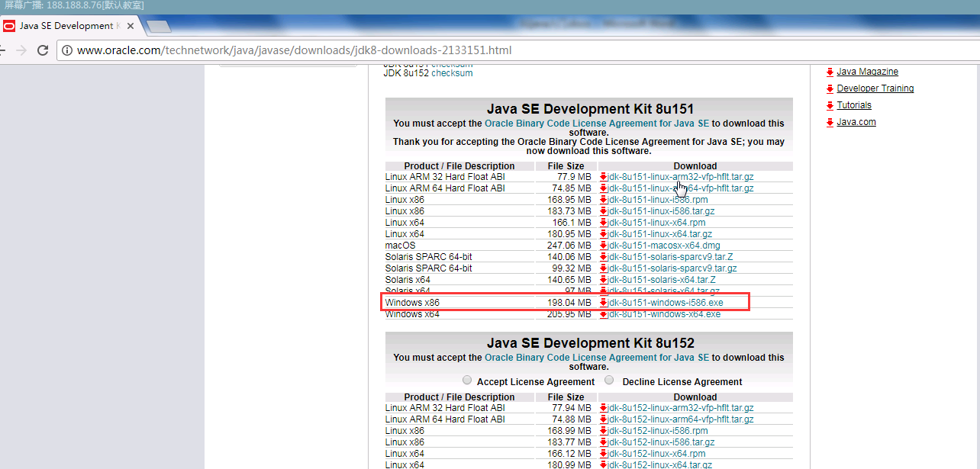The height and width of the screenshot is (469, 980).
Task: Select Decline License Agreement radio for 8u152
Action: pos(609,380)
